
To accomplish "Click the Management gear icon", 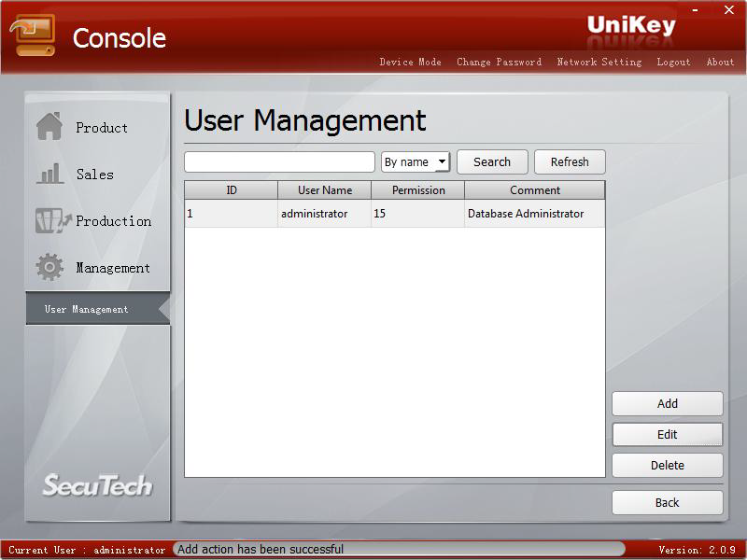I will click(x=49, y=267).
